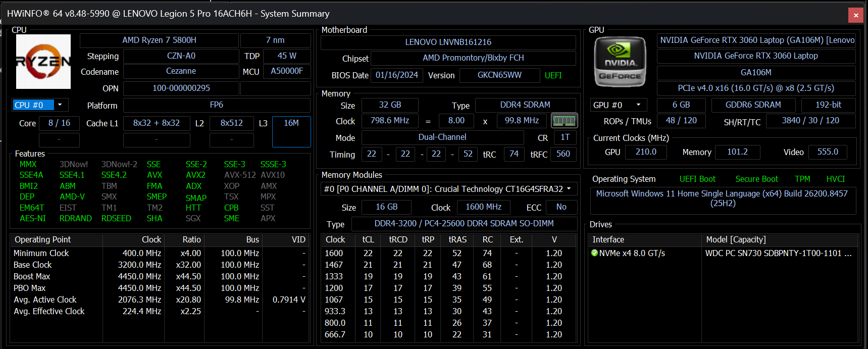Click the 8x512 L2 cache field
This screenshot has width=868, height=349.
[232, 123]
